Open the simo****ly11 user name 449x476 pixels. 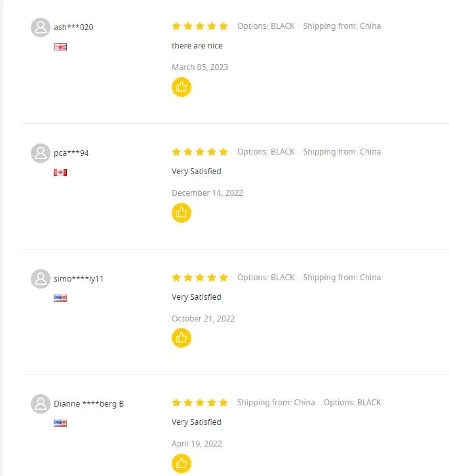pyautogui.click(x=79, y=278)
